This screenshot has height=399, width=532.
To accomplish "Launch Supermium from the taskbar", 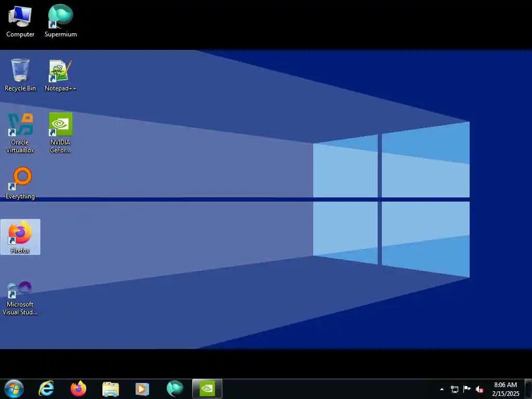I will pos(175,389).
